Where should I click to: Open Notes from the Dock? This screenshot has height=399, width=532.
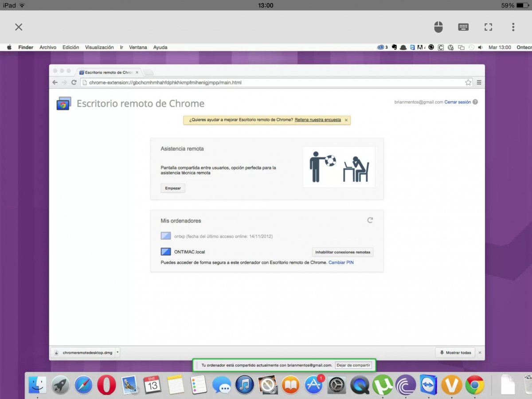click(x=176, y=385)
